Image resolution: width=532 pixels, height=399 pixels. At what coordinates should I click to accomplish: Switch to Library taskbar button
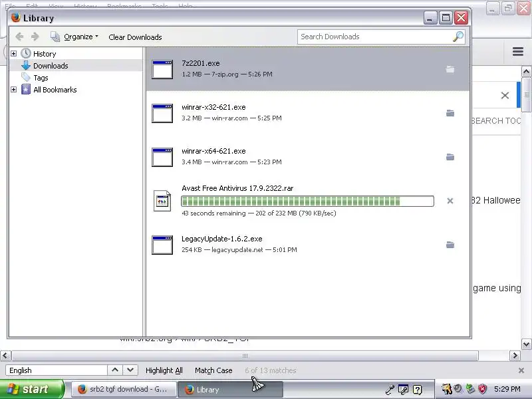(x=230, y=389)
